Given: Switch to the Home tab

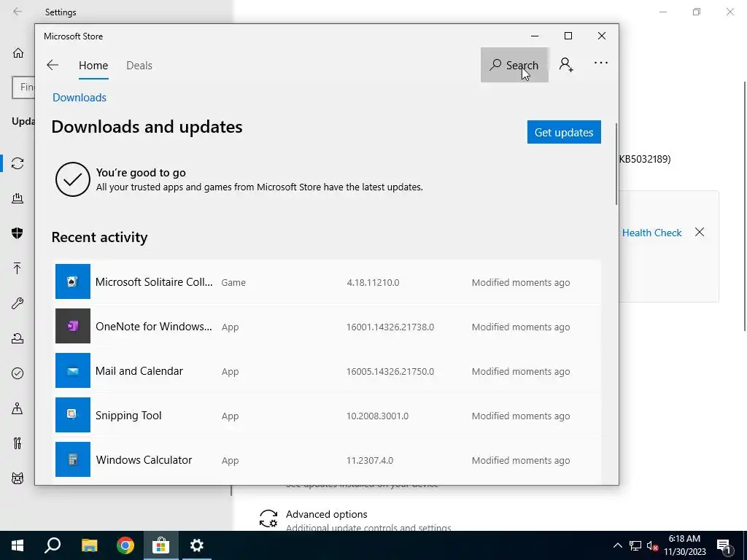Looking at the screenshot, I should tap(93, 65).
